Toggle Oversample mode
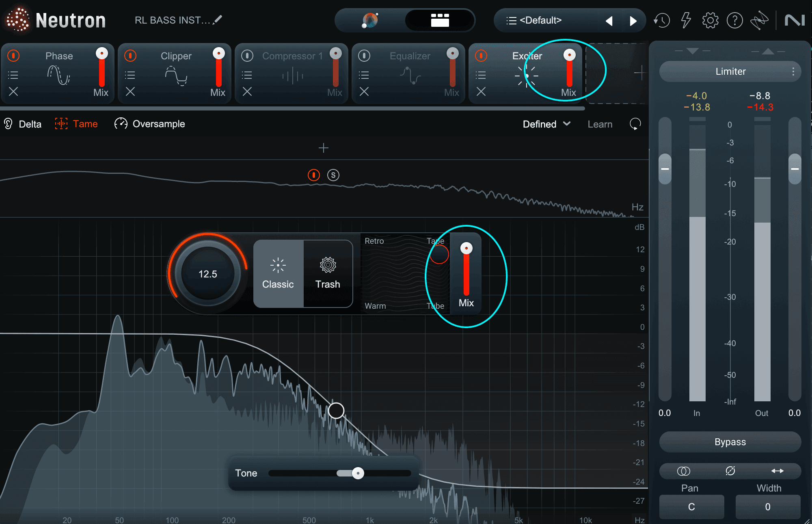 tap(149, 124)
